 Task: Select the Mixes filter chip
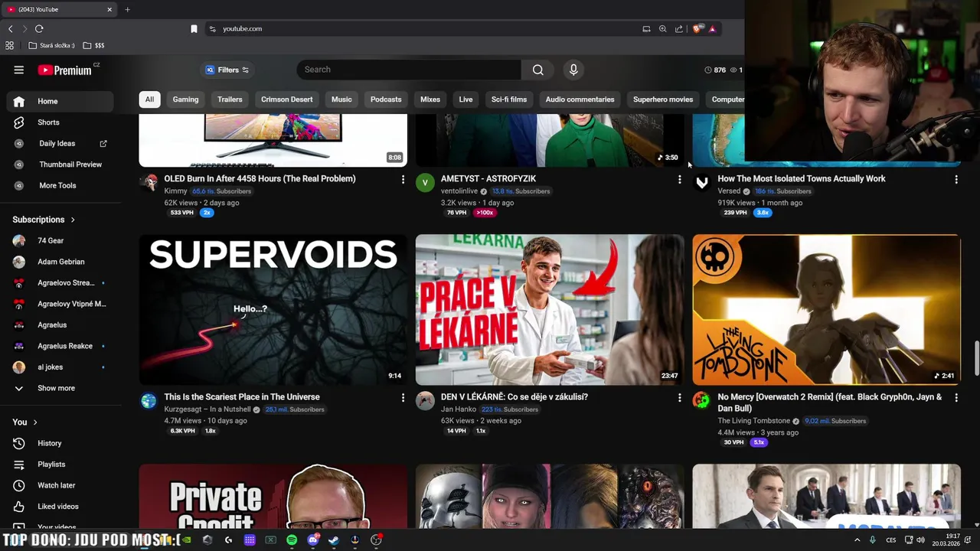pos(430,99)
